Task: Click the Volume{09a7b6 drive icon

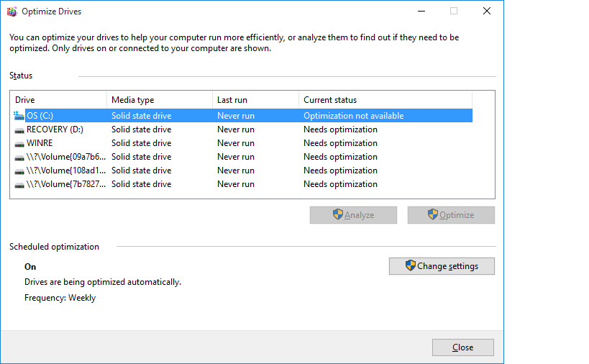Action: pyautogui.click(x=19, y=158)
